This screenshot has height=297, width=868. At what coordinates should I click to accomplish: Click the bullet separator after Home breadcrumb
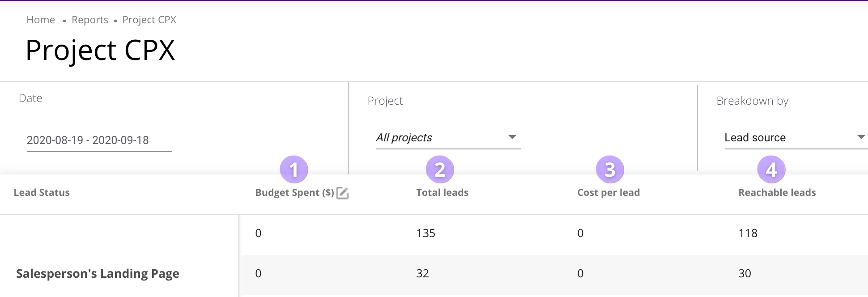point(65,21)
